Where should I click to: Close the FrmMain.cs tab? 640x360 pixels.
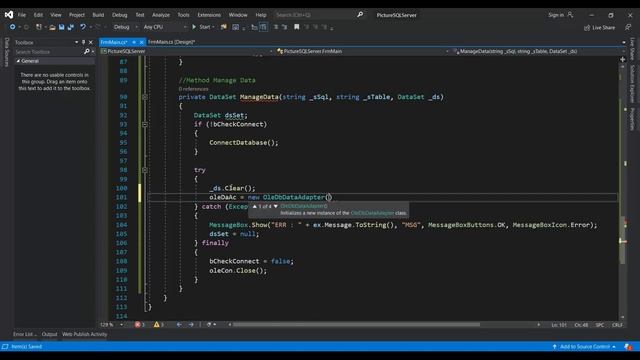pyautogui.click(x=142, y=42)
